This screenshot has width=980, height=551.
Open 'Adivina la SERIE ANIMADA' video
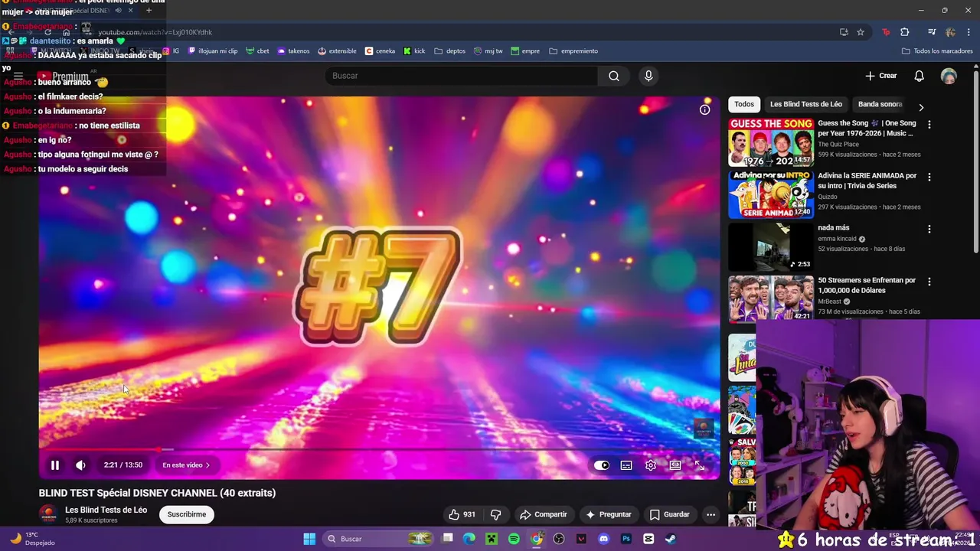coord(771,194)
